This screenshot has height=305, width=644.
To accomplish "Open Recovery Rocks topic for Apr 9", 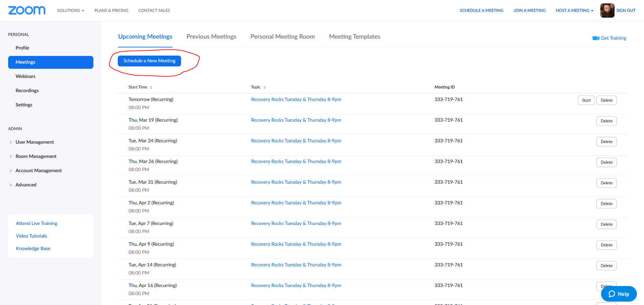I will pyautogui.click(x=296, y=244).
